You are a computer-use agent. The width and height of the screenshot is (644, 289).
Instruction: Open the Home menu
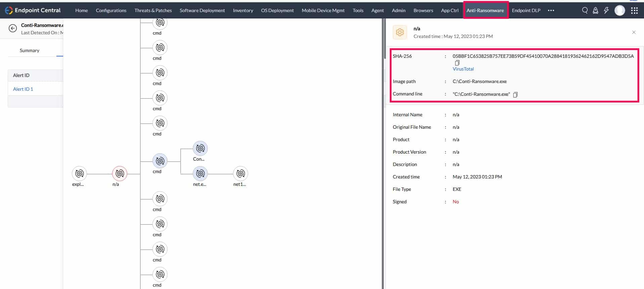click(82, 10)
